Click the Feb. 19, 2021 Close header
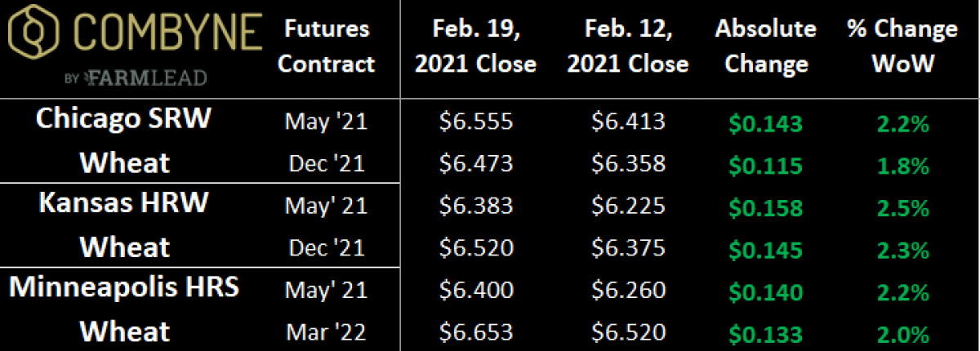Screen dimensions: 980x351 point(475,47)
